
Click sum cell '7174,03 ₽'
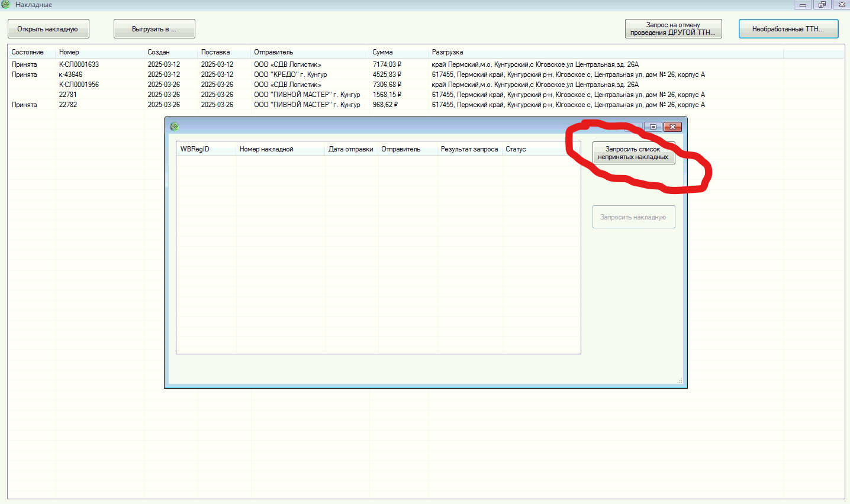tap(387, 64)
